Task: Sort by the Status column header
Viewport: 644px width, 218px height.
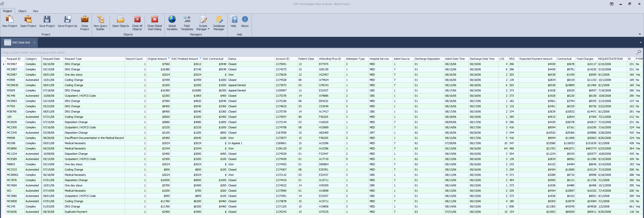Action: (251, 59)
